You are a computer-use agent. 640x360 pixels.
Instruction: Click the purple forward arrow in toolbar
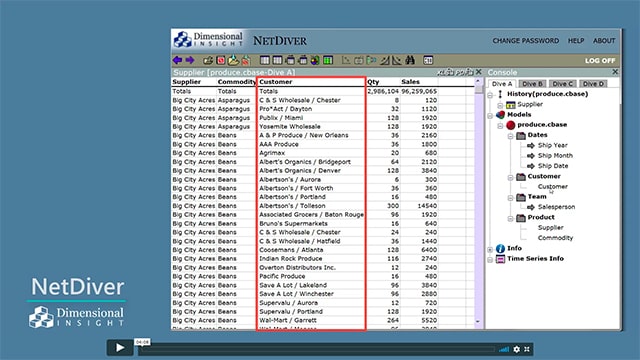click(190, 60)
